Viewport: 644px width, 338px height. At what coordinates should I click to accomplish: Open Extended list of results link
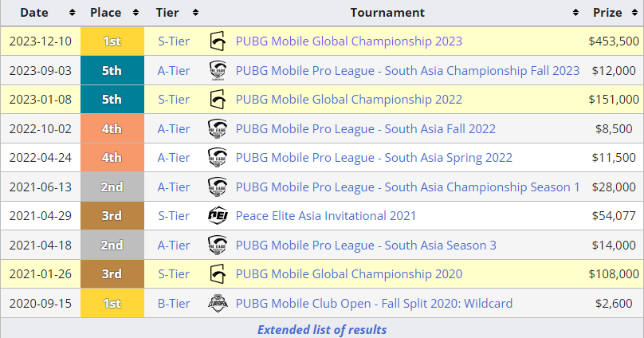(x=322, y=329)
